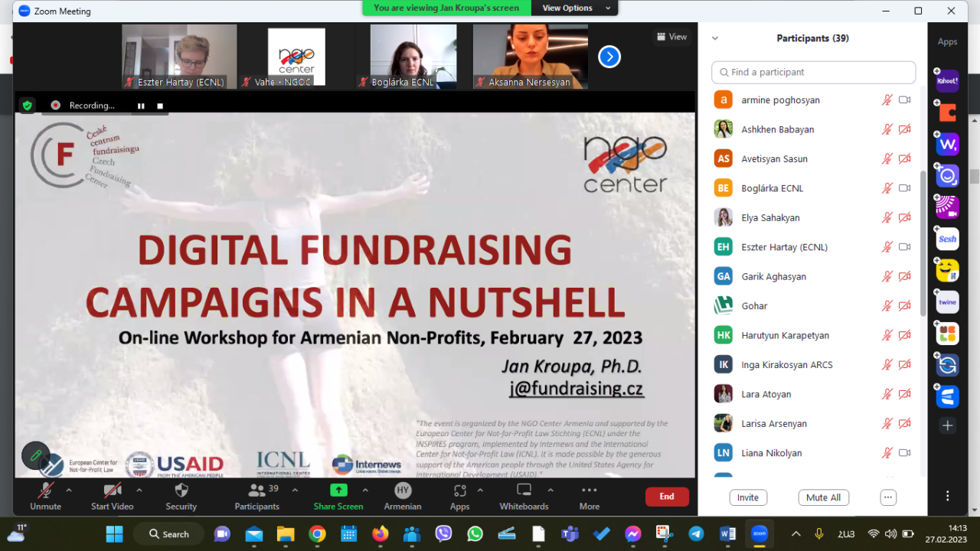The image size is (980, 551).
Task: Open the Kahoot app in sidebar
Action: [948, 81]
